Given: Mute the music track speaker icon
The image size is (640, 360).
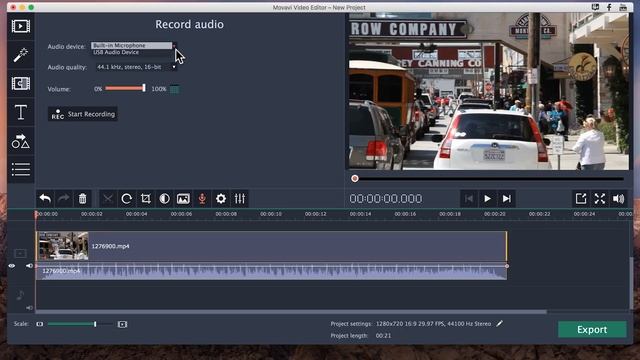Looking at the screenshot, I should pos(29,308).
